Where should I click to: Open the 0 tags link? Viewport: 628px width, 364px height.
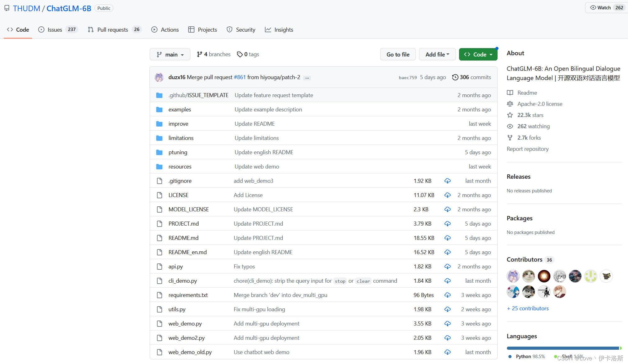[248, 54]
